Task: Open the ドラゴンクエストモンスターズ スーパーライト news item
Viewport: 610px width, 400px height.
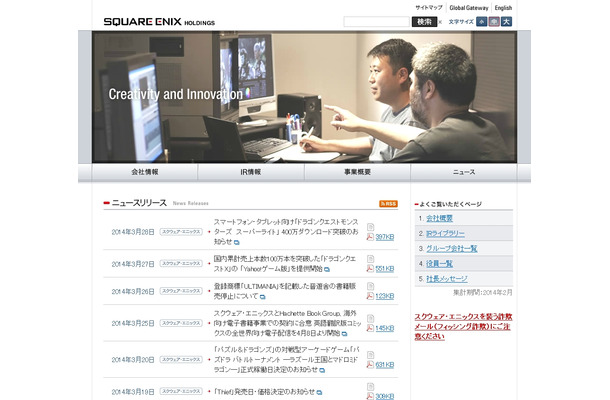Action: click(x=286, y=232)
